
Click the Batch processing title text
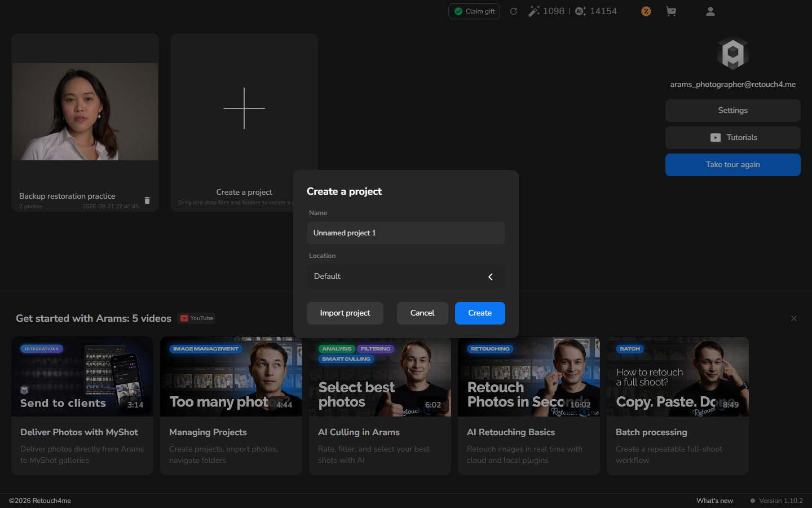coord(651,432)
